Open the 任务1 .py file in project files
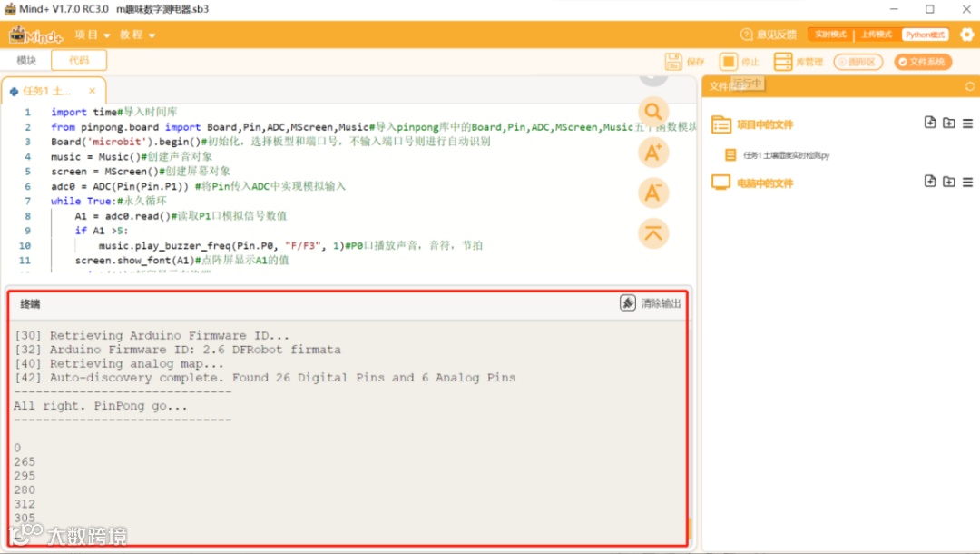This screenshot has width=980, height=554. point(786,155)
